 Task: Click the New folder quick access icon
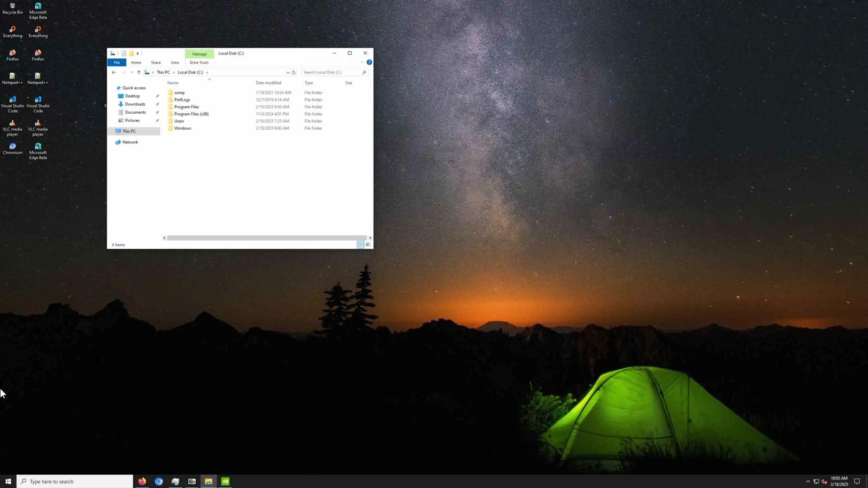(131, 53)
